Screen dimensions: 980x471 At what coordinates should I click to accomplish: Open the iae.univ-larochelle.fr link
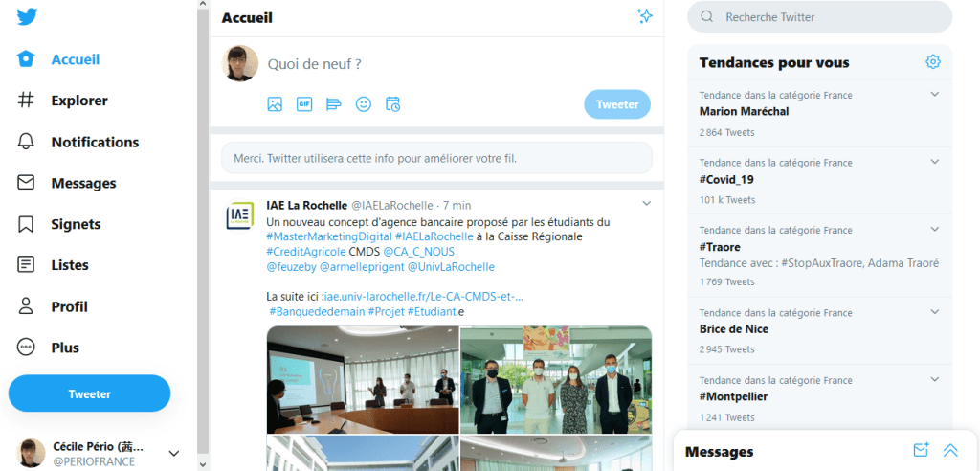click(x=424, y=297)
